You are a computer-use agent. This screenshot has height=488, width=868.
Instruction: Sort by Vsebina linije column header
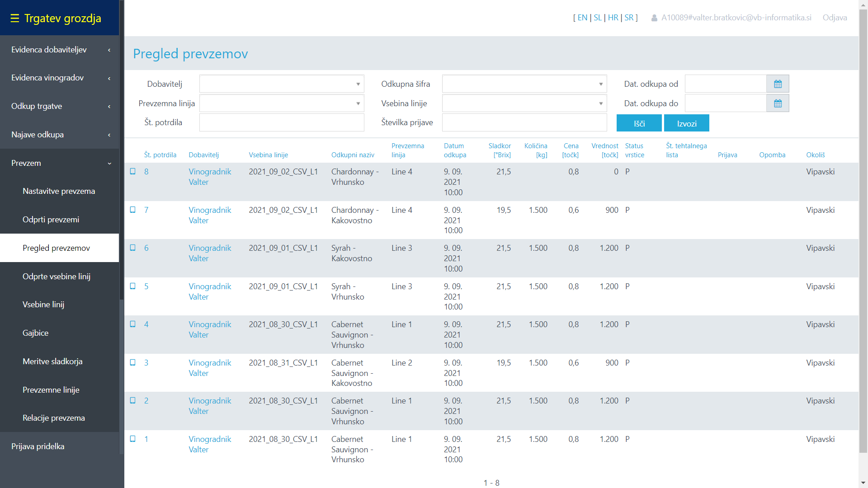pyautogui.click(x=268, y=155)
